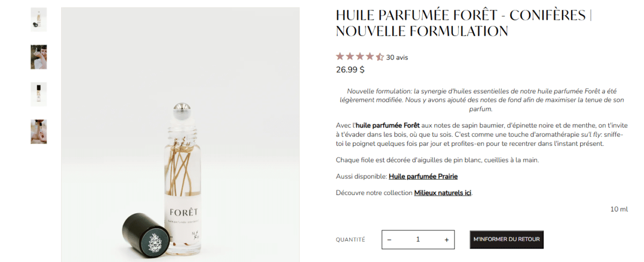This screenshot has width=644, height=262.
Task: Click the M'informer du retour button
Action: 507,239
